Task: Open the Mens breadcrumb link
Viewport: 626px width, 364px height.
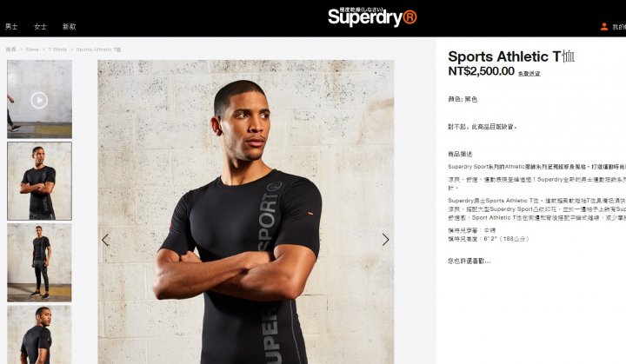Action: (x=32, y=50)
